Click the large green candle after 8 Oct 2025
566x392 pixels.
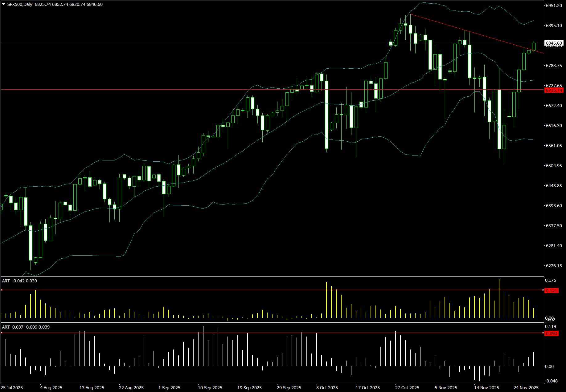[326, 114]
